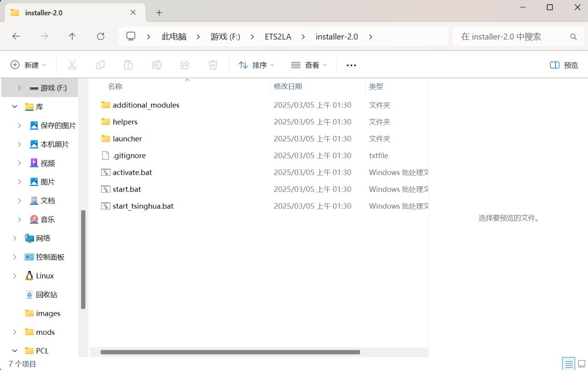Go forward with the right arrow button
The image size is (588, 370).
click(x=44, y=36)
